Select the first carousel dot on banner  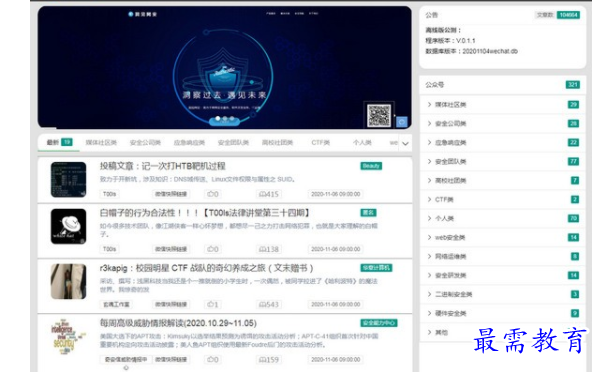(218, 119)
